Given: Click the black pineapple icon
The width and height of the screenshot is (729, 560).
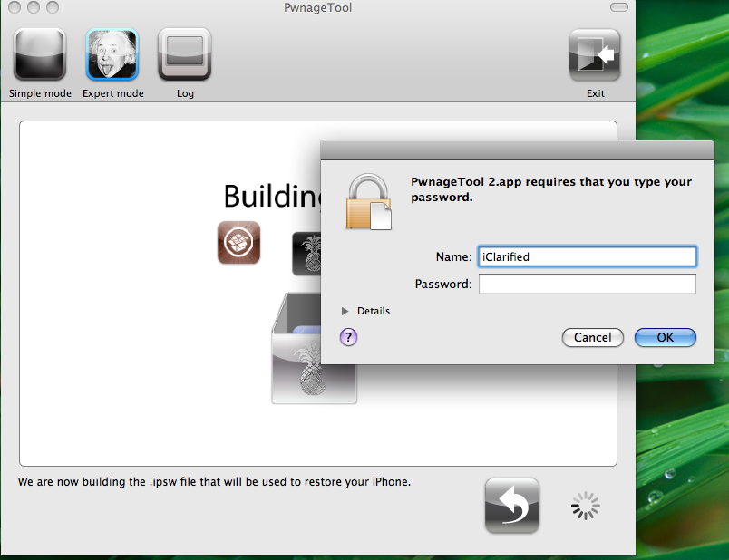Looking at the screenshot, I should [306, 254].
